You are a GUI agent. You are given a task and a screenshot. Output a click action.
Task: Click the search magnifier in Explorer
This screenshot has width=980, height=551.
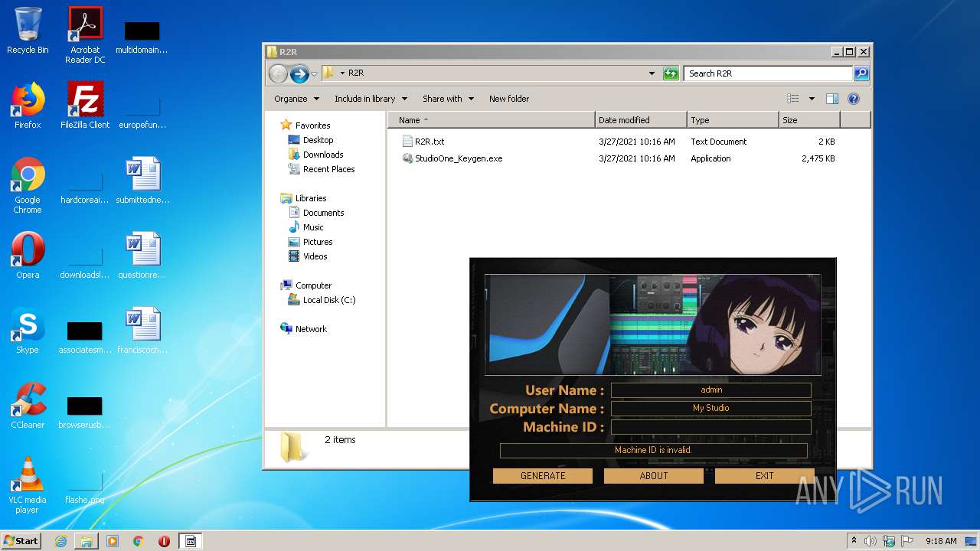coord(861,73)
